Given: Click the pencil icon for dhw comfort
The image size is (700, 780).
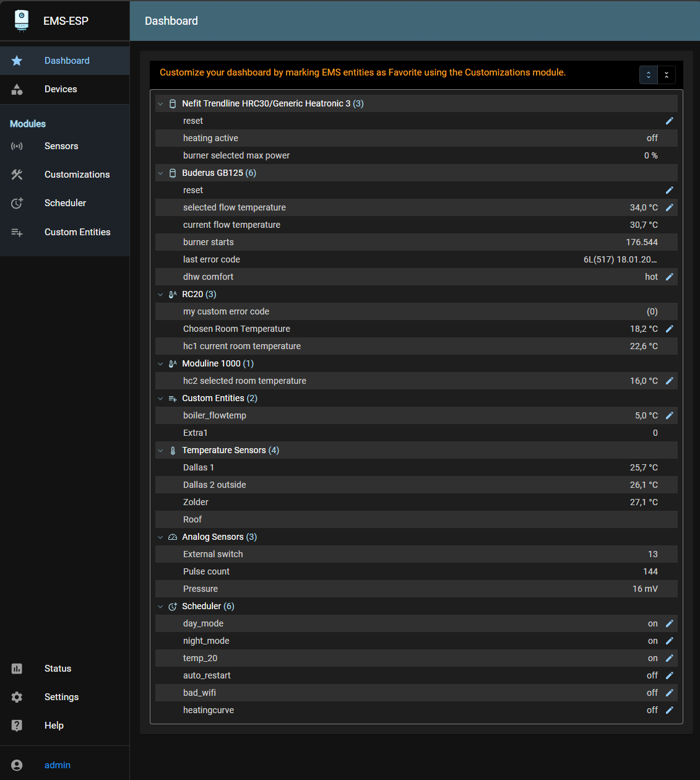Looking at the screenshot, I should coord(669,277).
